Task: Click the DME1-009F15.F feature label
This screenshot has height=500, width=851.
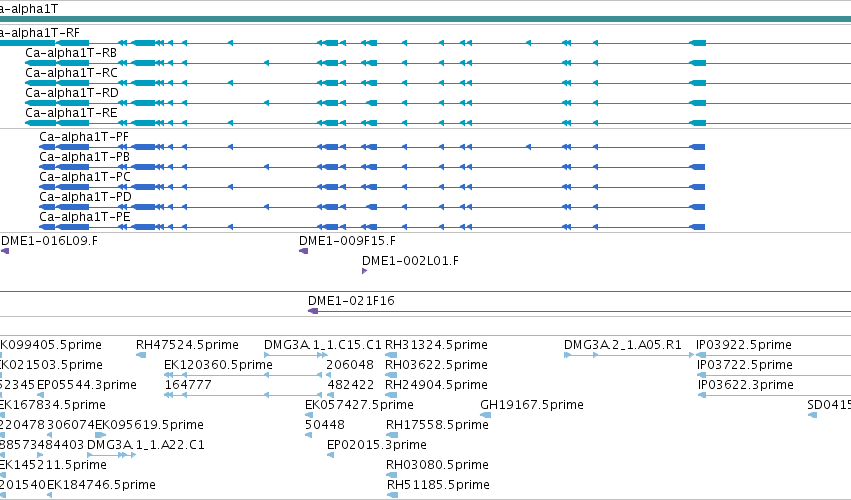Action: coord(347,240)
